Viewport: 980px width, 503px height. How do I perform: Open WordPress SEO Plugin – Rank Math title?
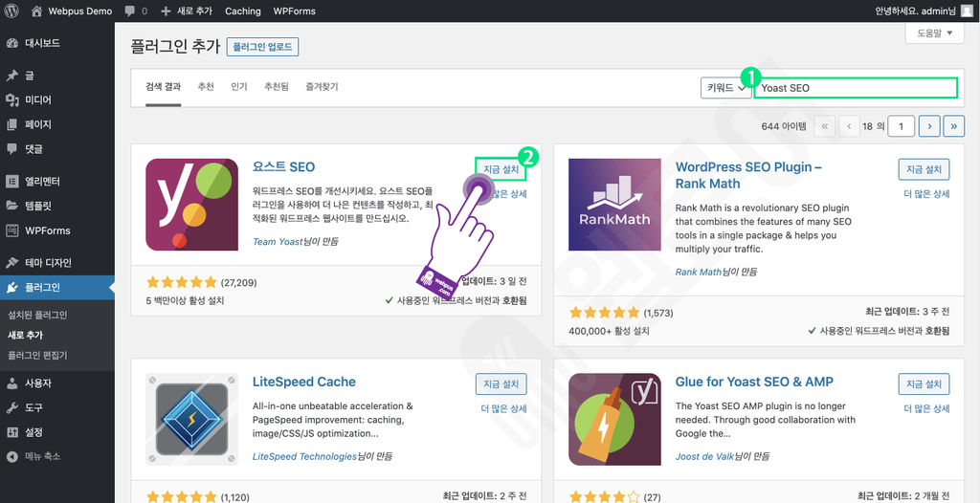coord(748,176)
